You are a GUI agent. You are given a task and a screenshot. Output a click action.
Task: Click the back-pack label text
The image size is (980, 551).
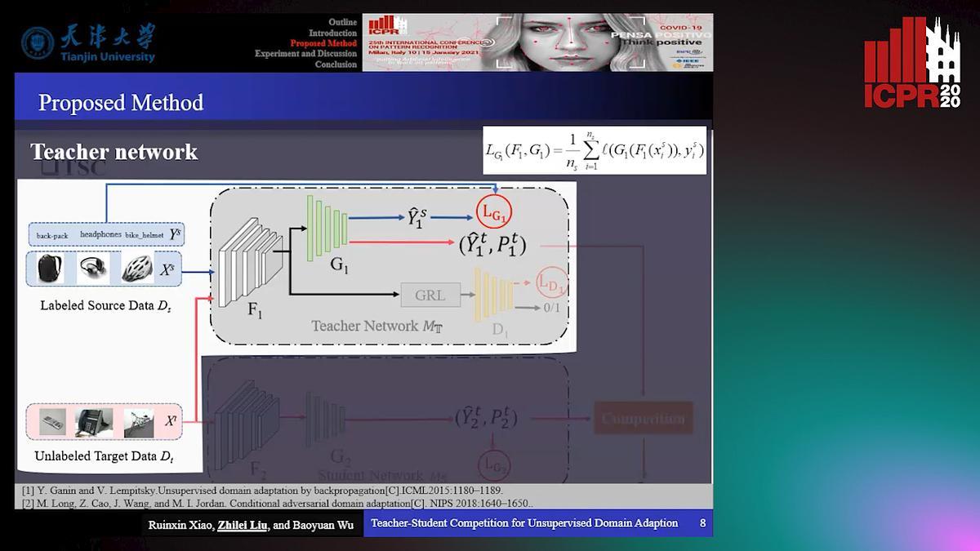(52, 236)
